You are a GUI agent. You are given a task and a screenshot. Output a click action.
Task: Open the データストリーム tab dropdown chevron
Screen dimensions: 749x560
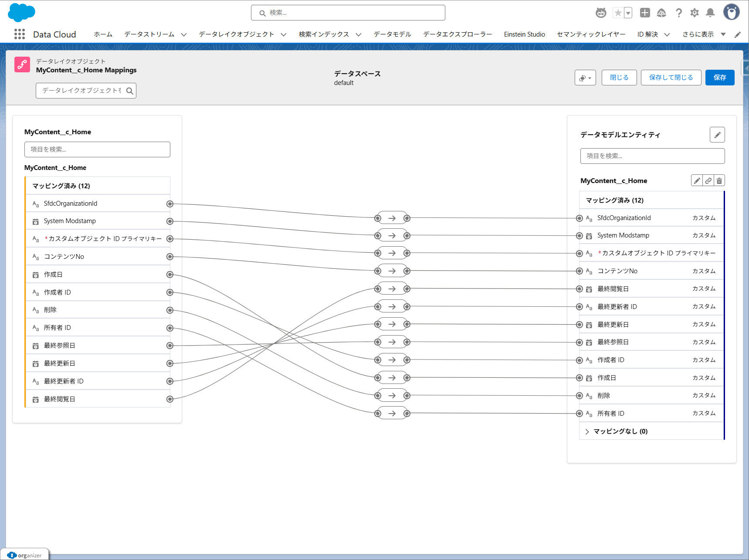(x=184, y=34)
